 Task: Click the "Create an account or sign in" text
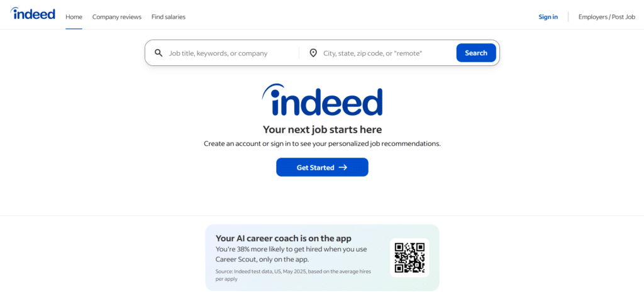[322, 144]
